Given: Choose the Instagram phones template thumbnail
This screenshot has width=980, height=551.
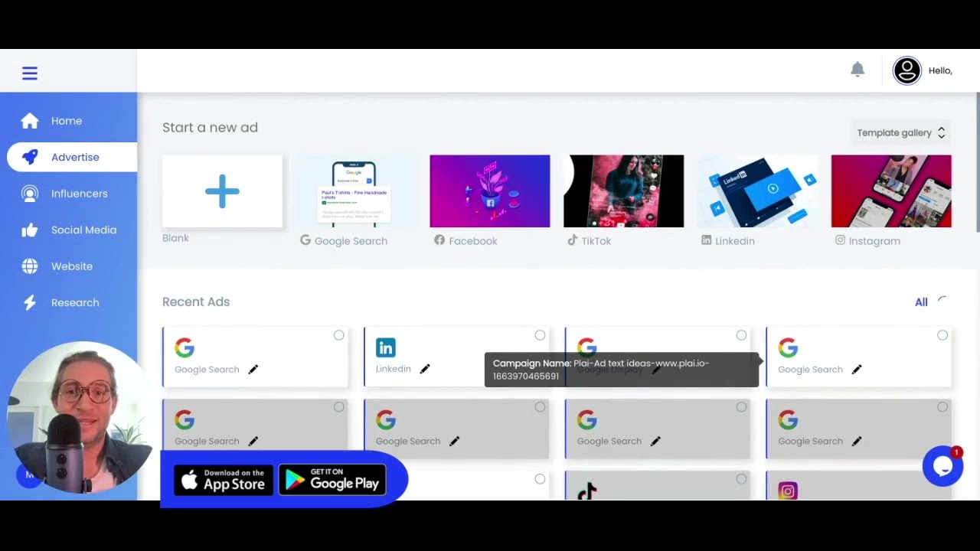Looking at the screenshot, I should point(891,191).
